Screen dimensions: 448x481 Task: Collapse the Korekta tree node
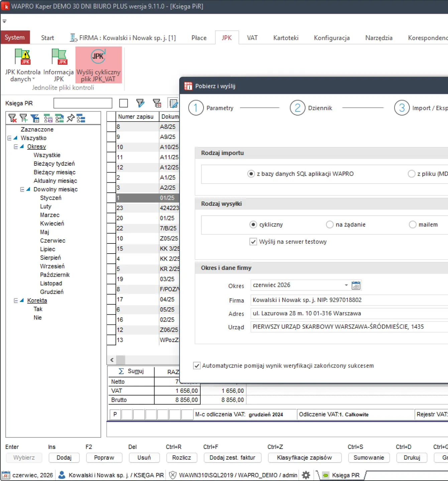16,301
